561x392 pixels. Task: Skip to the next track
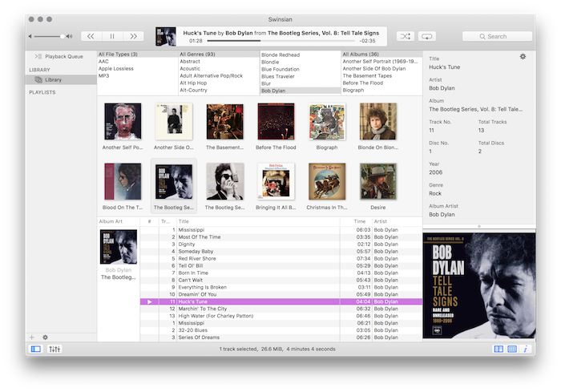134,36
